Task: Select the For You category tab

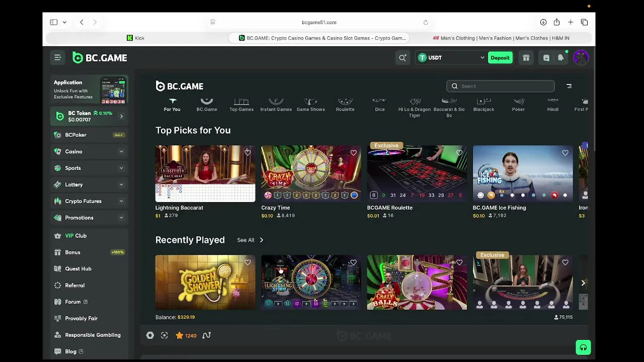Action: click(172, 105)
